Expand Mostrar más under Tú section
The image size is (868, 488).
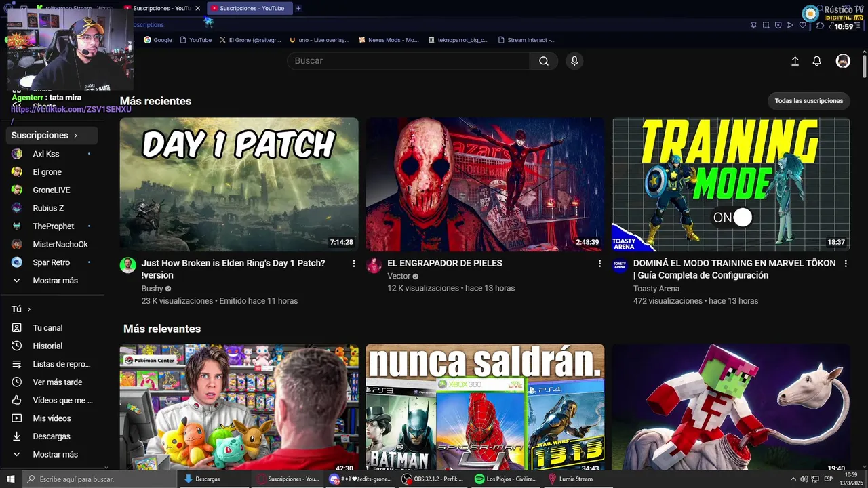click(52, 455)
